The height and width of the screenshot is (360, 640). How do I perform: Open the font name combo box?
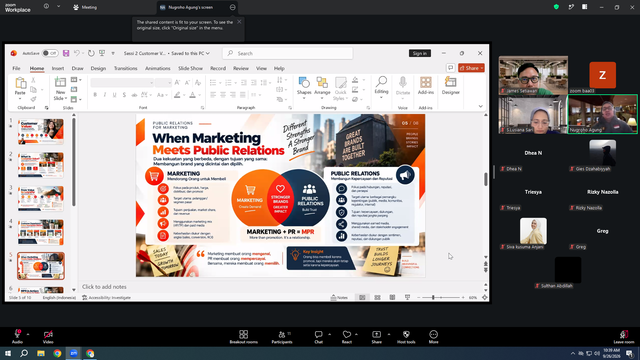click(x=122, y=83)
